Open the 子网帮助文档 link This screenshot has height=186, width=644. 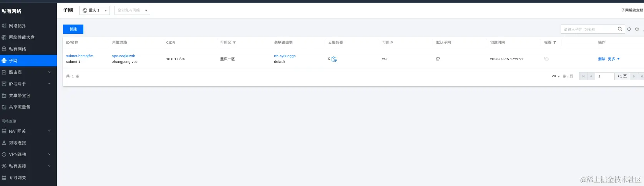tap(632, 10)
